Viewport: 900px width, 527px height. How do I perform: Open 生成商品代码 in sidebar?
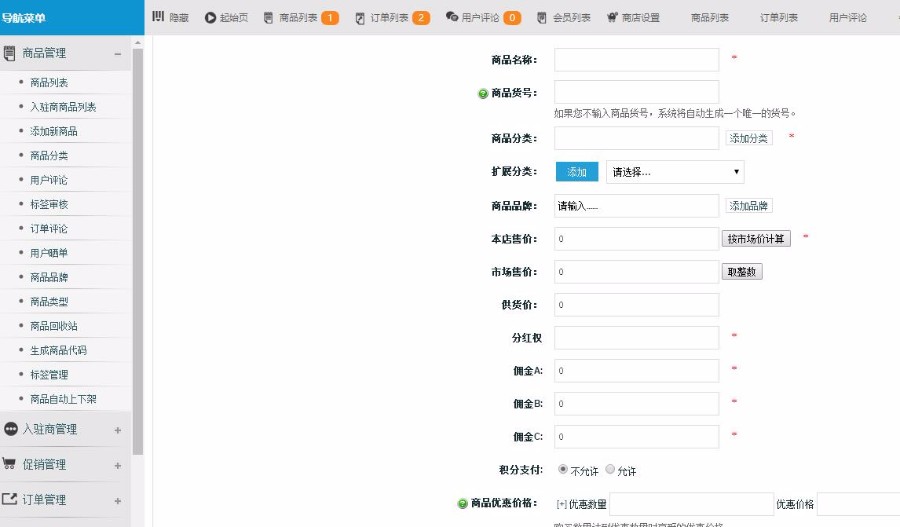[58, 350]
